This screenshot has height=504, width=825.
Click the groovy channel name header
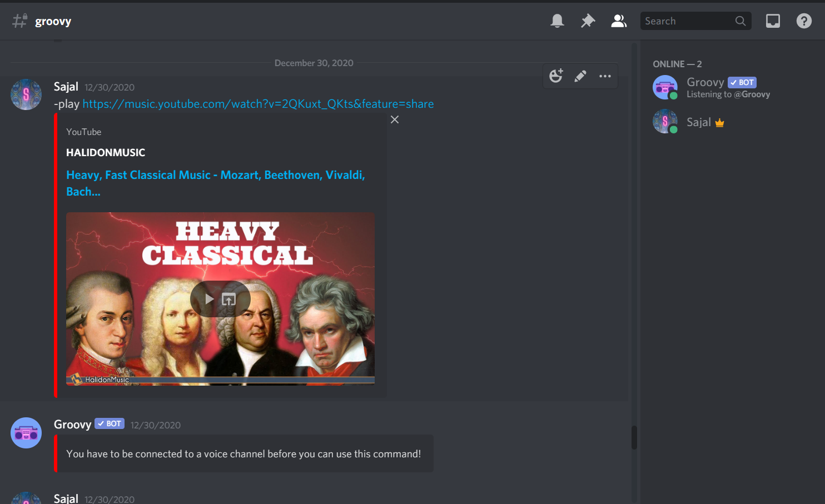pyautogui.click(x=53, y=21)
